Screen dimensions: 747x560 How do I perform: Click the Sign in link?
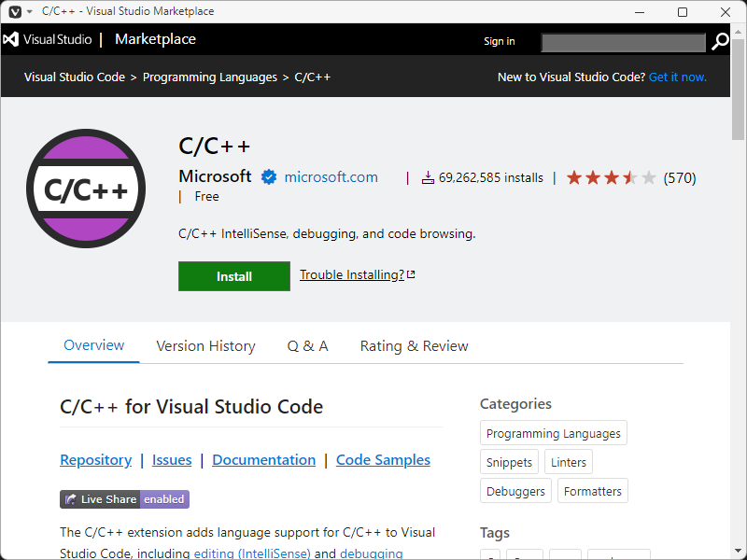pyautogui.click(x=499, y=41)
